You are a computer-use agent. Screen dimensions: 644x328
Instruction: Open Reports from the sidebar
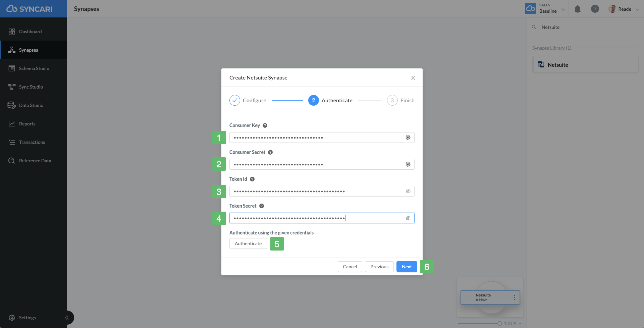34,124
